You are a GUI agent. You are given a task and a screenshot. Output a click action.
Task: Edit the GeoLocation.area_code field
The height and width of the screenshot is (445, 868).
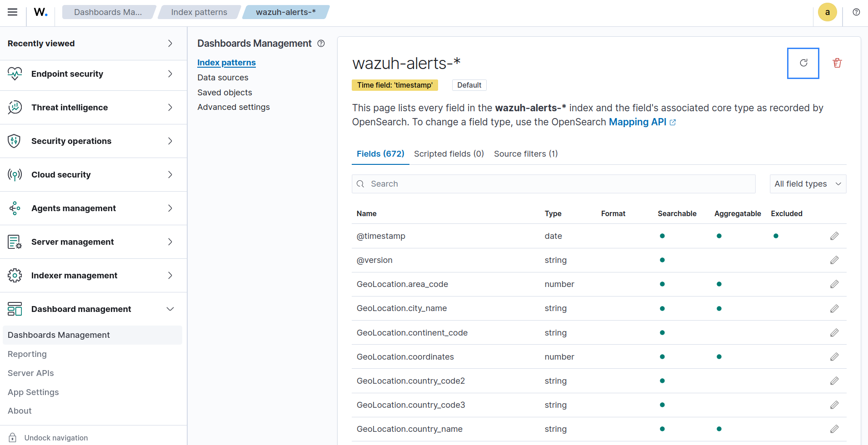834,284
